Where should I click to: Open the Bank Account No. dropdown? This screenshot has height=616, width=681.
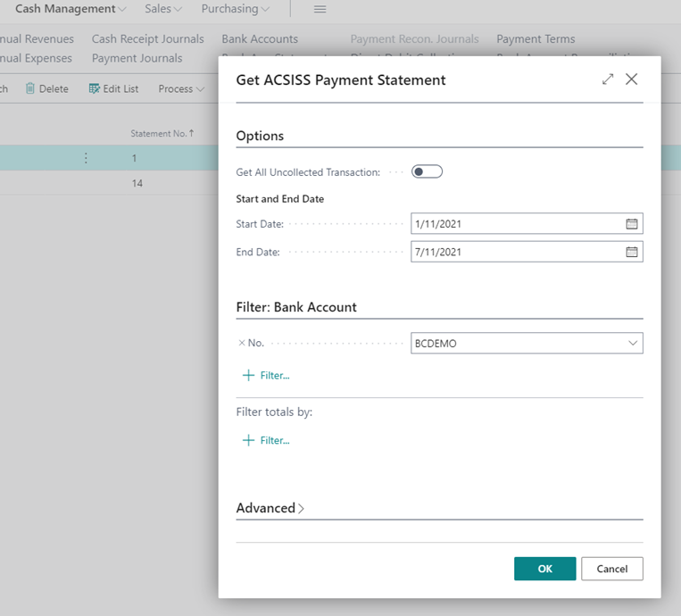point(632,344)
